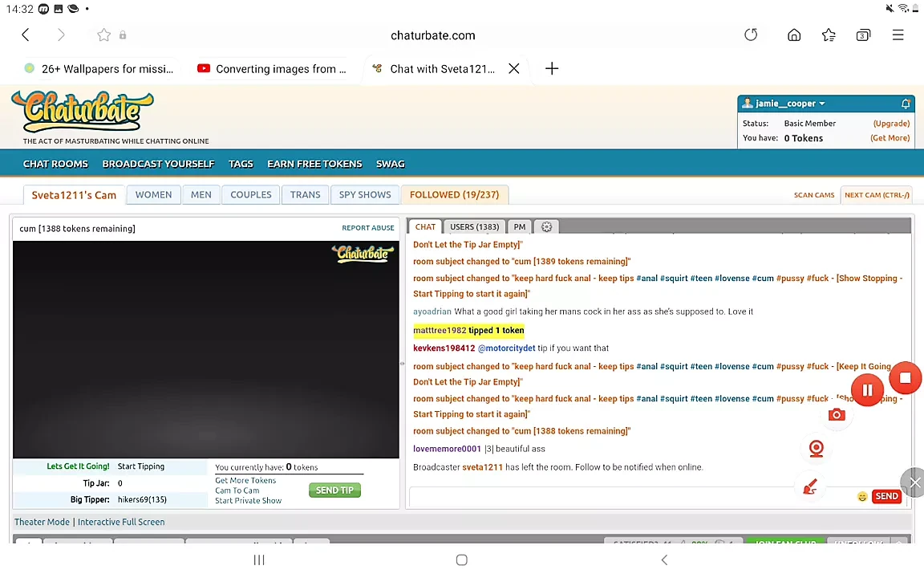Open the emoji picker in chat box

click(862, 497)
